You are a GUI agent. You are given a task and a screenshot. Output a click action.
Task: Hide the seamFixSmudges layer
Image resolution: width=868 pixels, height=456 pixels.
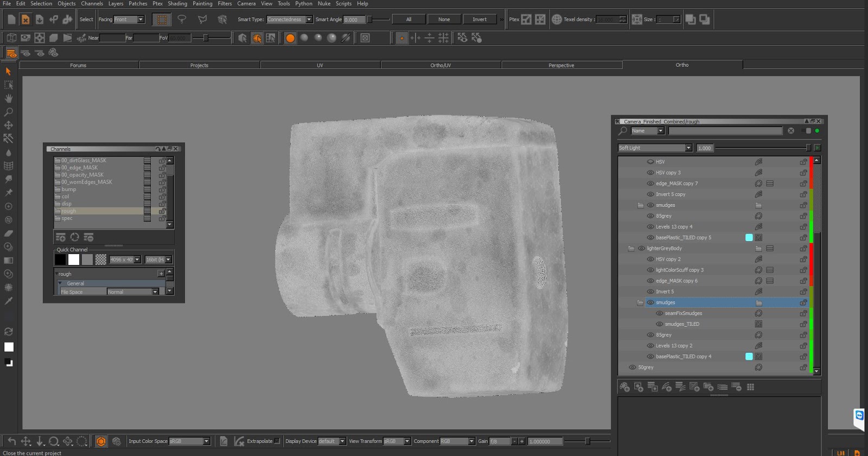659,313
